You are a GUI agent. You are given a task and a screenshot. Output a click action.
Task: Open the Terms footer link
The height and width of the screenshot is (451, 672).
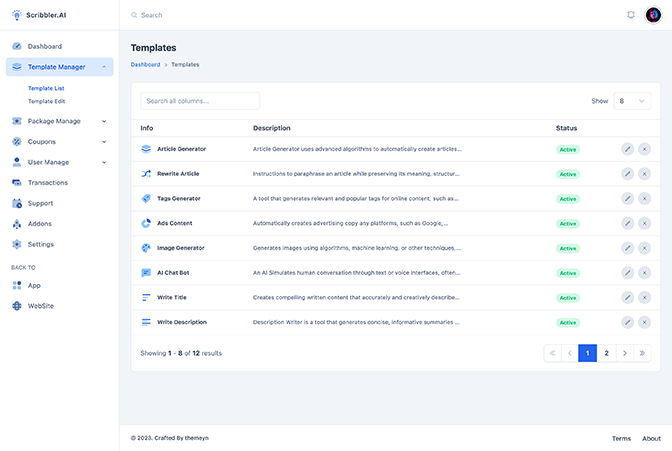pos(621,438)
